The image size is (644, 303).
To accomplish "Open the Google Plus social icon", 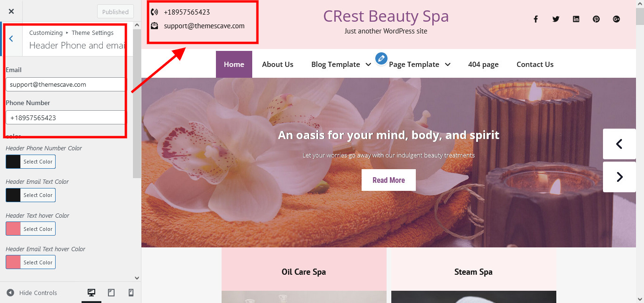I will pyautogui.click(x=616, y=19).
